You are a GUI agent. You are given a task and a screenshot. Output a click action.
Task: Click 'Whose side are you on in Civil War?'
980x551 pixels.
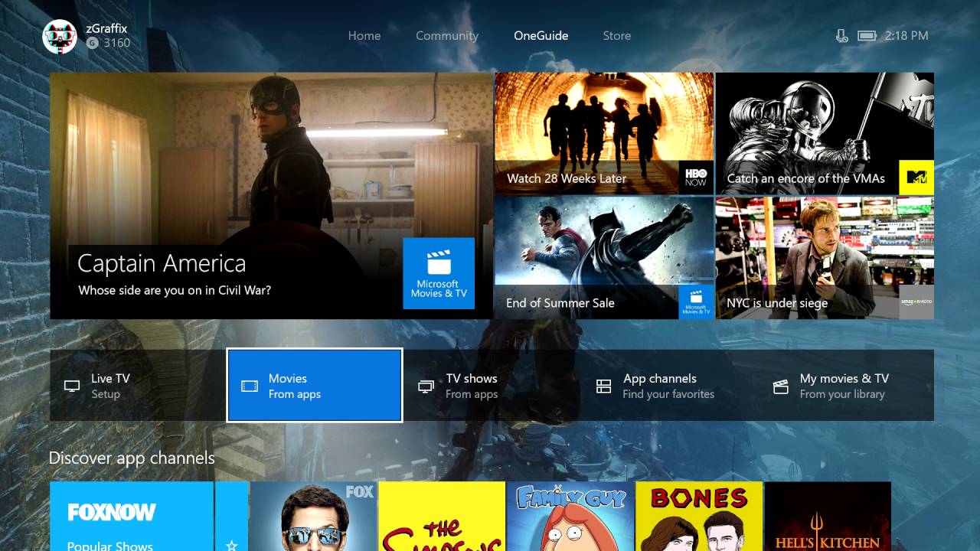pos(175,290)
